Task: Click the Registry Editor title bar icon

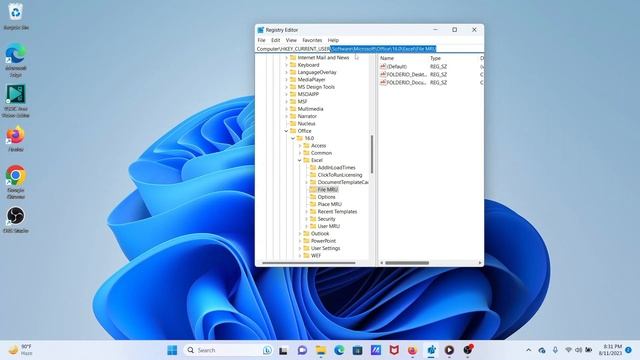Action: (260, 30)
